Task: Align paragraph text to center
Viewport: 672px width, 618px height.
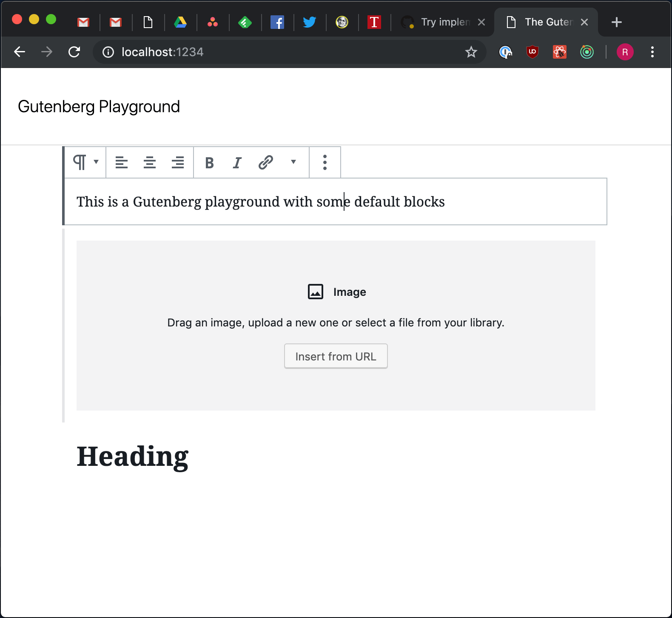Action: 149,162
